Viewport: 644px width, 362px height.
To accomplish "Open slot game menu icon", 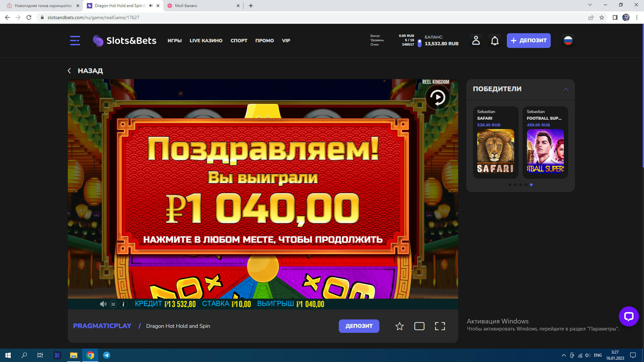I will point(113,304).
